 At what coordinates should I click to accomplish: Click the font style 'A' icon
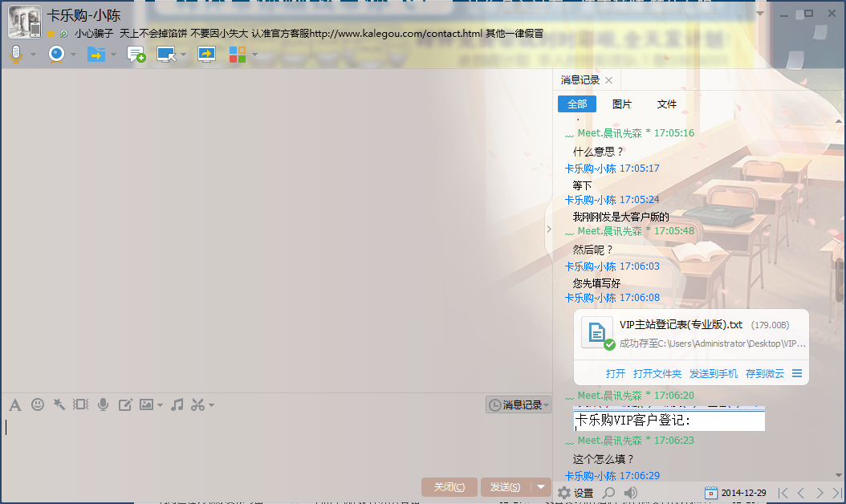(14, 404)
